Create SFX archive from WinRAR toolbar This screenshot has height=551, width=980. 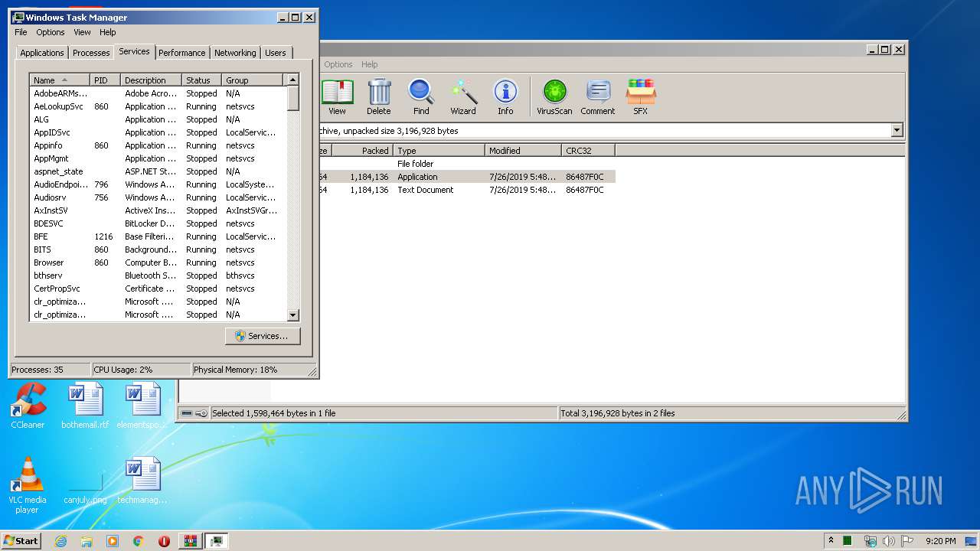641,97
